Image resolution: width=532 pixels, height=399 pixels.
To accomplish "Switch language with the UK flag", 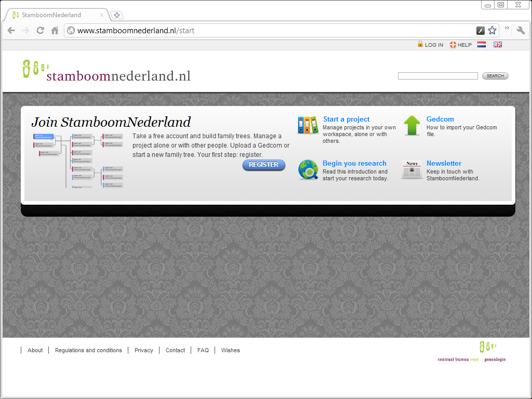I will (x=497, y=45).
